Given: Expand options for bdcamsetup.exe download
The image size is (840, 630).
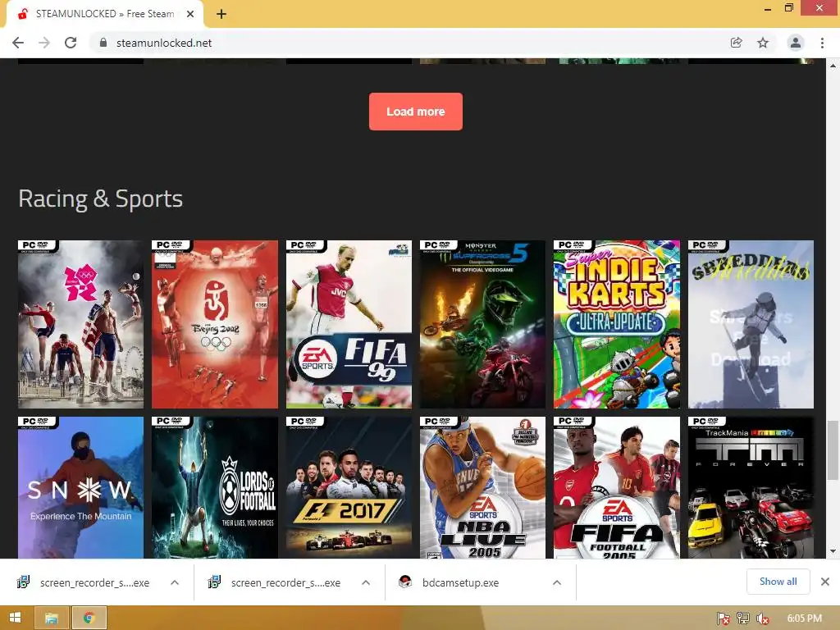Looking at the screenshot, I should pos(557,582).
